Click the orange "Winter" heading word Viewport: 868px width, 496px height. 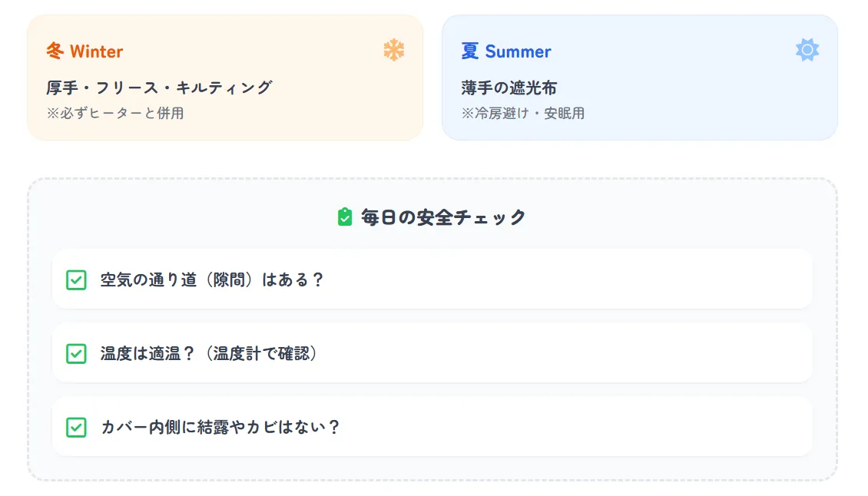(x=96, y=51)
